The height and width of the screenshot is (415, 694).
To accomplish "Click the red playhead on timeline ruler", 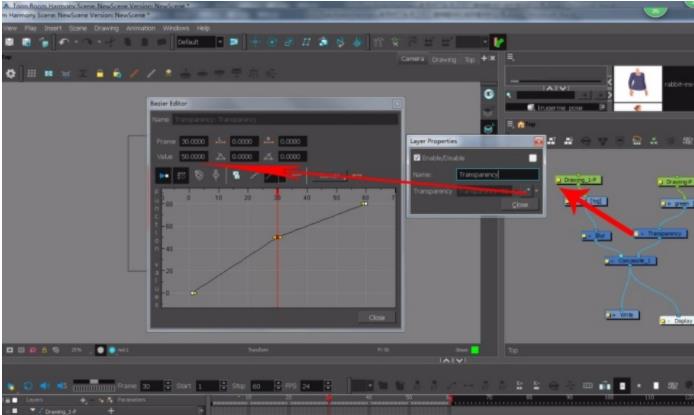I will point(329,399).
